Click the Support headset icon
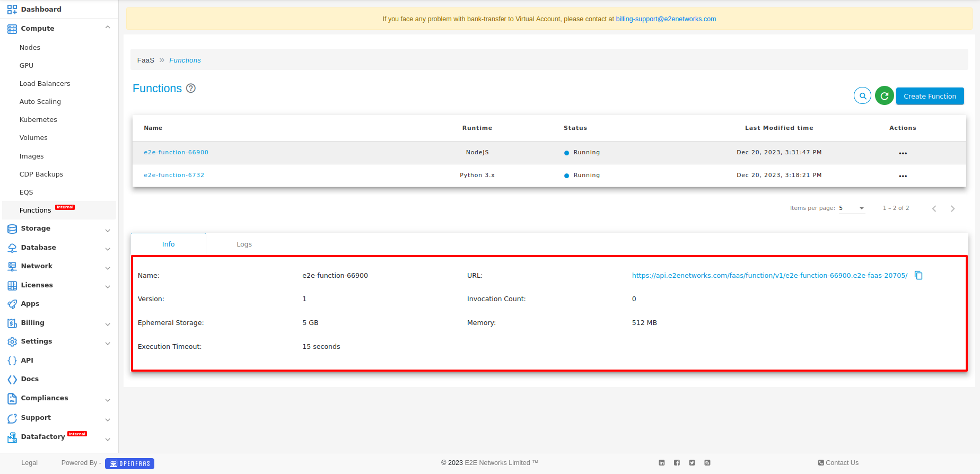 tap(12, 418)
